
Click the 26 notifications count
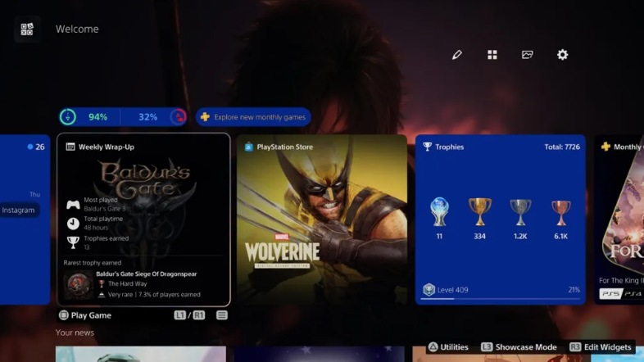[40, 147]
